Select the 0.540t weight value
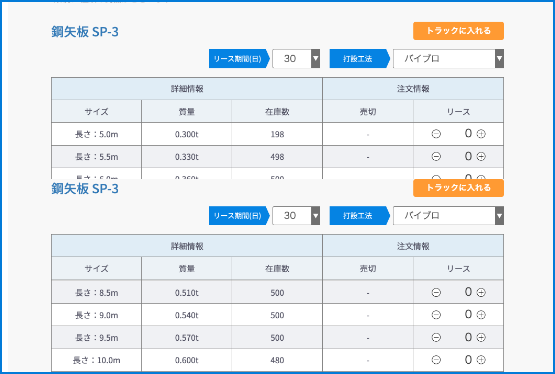Viewport: 555px width, 374px height. pyautogui.click(x=187, y=315)
